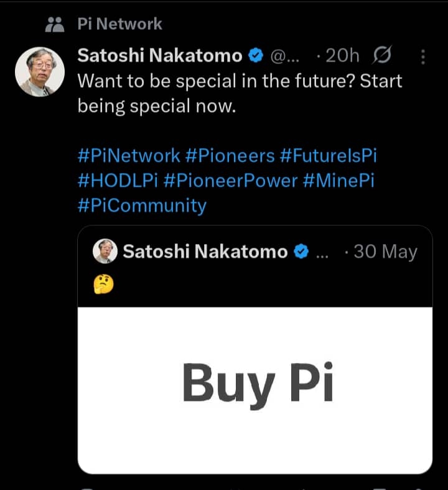Image resolution: width=448 pixels, height=490 pixels.
Task: Select the #HODLPi hashtag
Action: click(x=118, y=181)
